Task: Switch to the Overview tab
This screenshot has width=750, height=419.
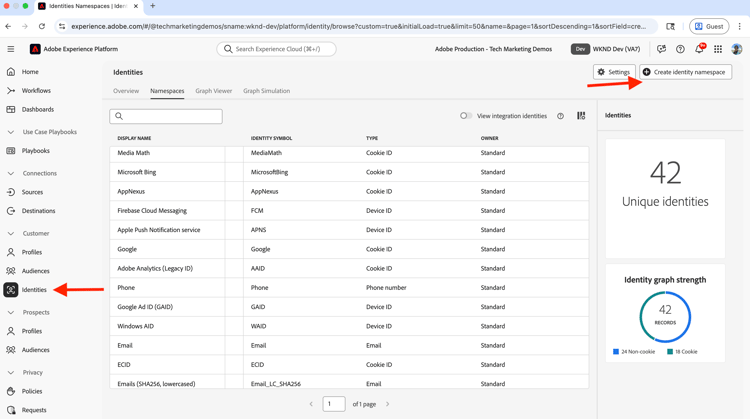Action: 126,91
